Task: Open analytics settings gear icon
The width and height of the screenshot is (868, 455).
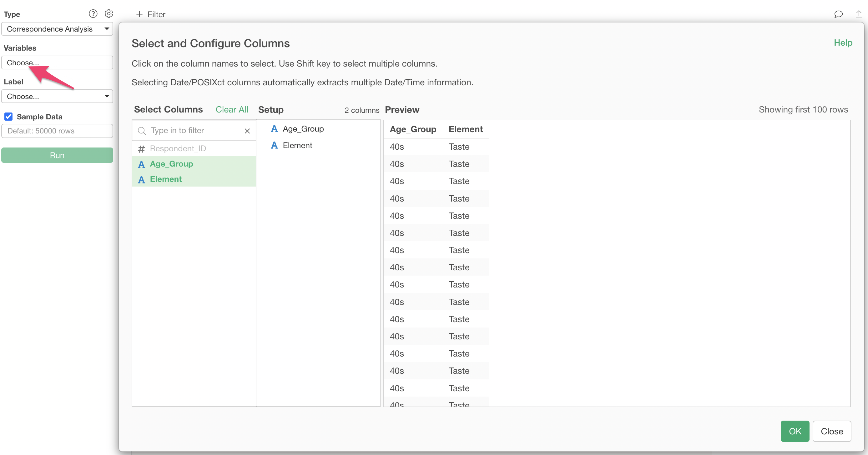Action: pyautogui.click(x=108, y=13)
